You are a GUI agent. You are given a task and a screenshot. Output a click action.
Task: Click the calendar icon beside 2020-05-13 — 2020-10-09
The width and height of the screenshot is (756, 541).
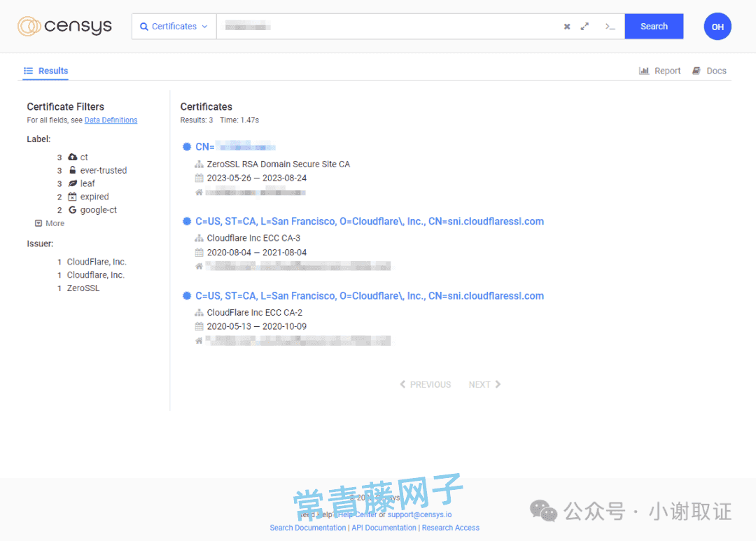tap(199, 326)
